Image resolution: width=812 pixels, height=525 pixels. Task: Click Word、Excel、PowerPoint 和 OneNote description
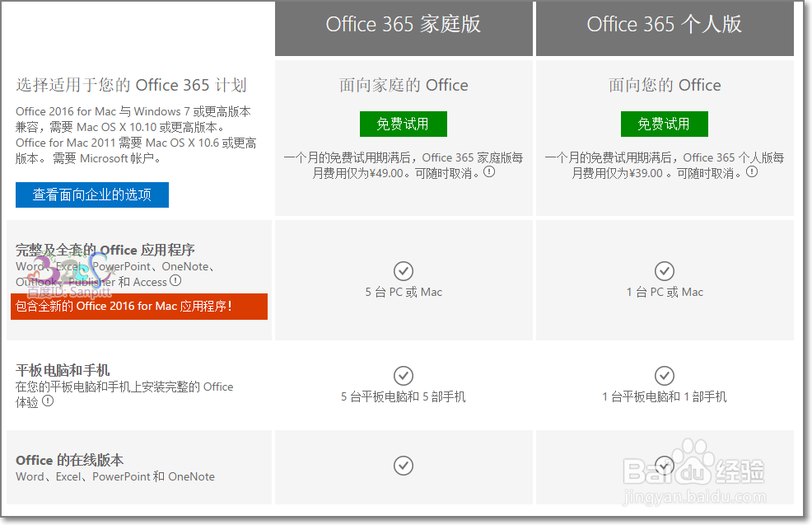tap(115, 476)
